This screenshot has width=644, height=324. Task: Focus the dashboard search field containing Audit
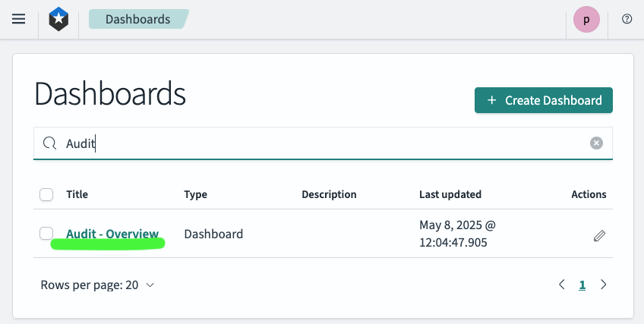pos(323,143)
